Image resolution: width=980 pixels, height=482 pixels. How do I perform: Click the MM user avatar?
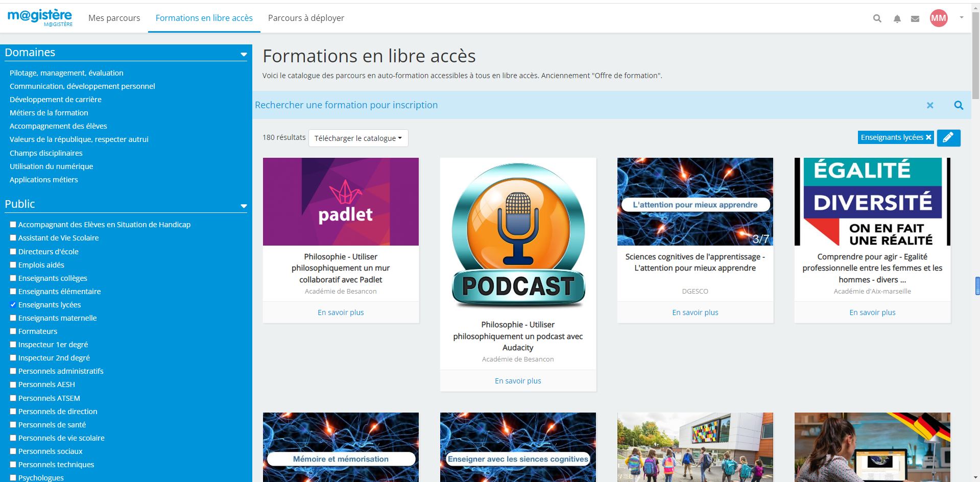click(x=939, y=18)
